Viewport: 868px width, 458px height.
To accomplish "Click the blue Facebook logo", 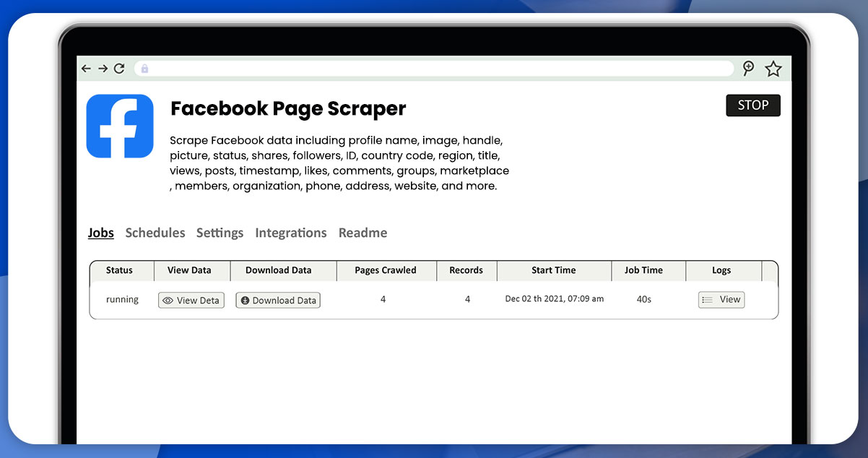I will pos(120,126).
